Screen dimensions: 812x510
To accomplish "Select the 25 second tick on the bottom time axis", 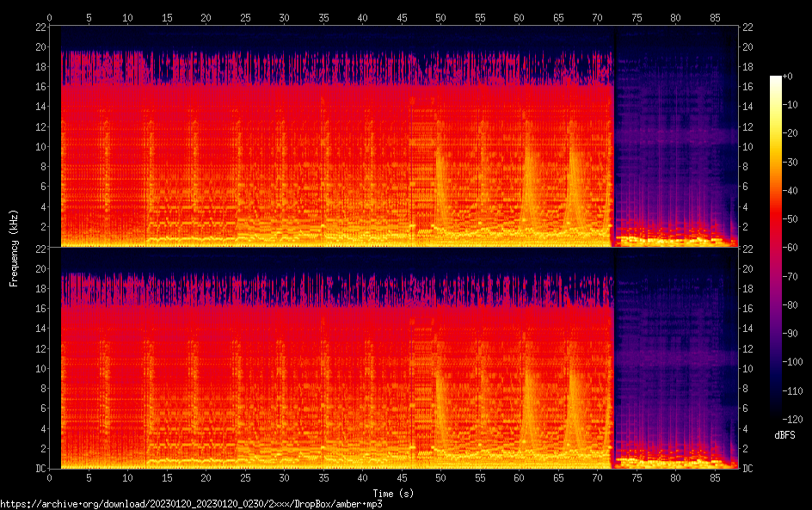I will pyautogui.click(x=245, y=477).
